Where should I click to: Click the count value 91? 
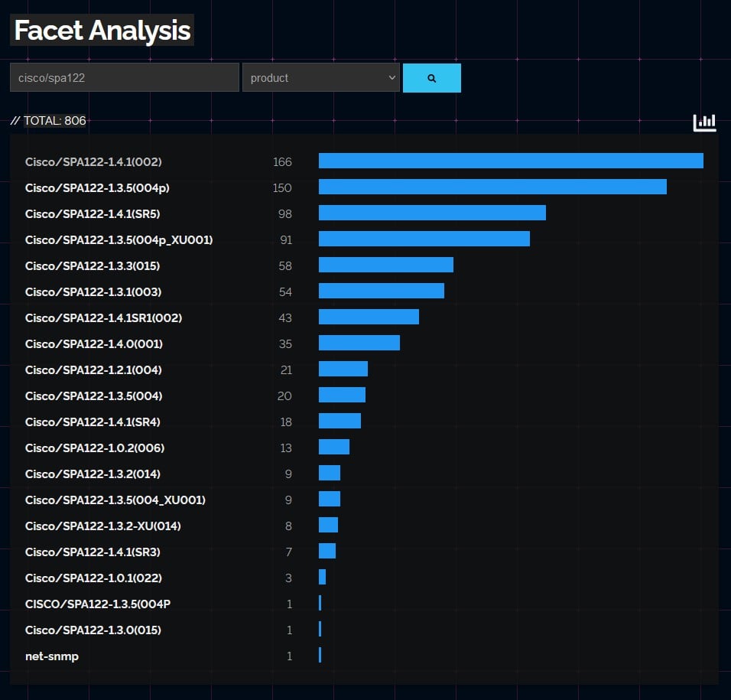pyautogui.click(x=286, y=240)
